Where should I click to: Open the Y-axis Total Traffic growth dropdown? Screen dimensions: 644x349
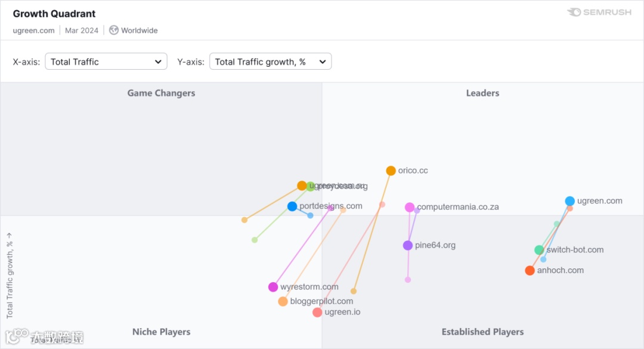[270, 61]
